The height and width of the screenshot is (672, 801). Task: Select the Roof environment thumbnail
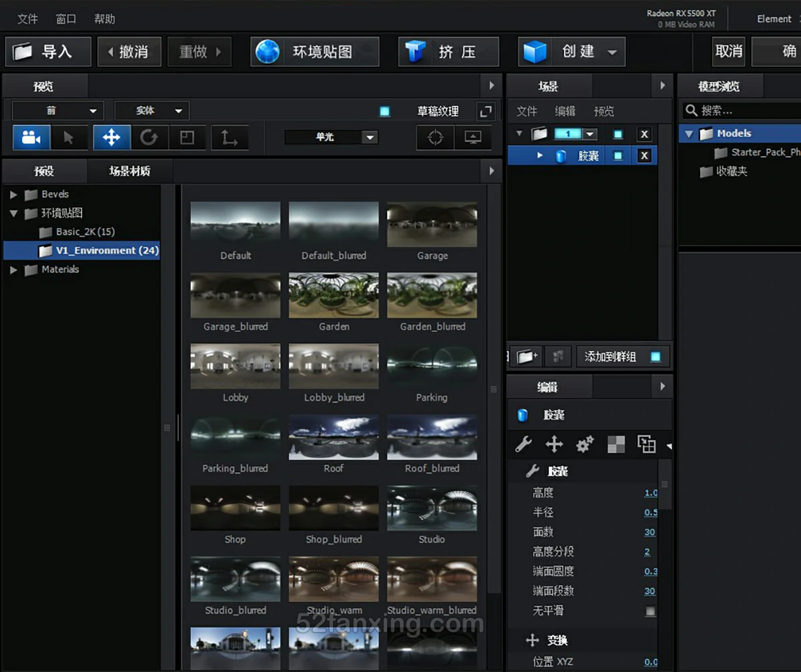(334, 438)
